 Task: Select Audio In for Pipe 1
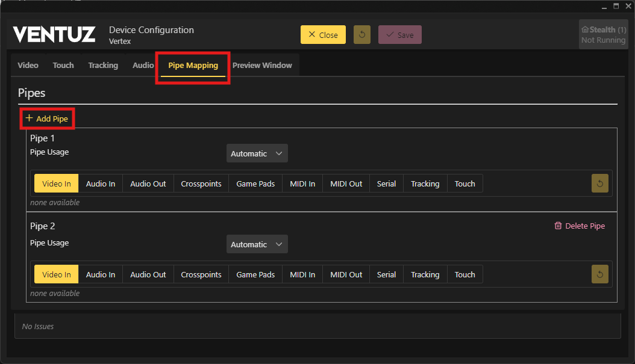point(101,184)
